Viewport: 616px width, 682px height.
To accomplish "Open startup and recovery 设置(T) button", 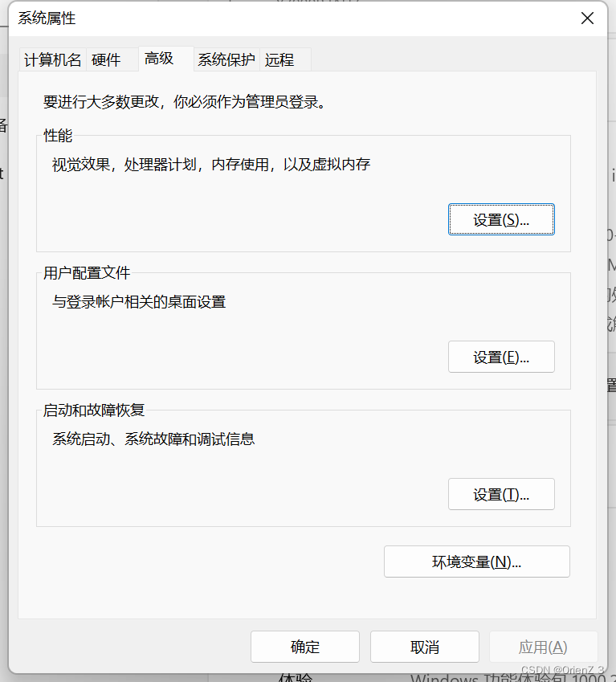I will (501, 495).
